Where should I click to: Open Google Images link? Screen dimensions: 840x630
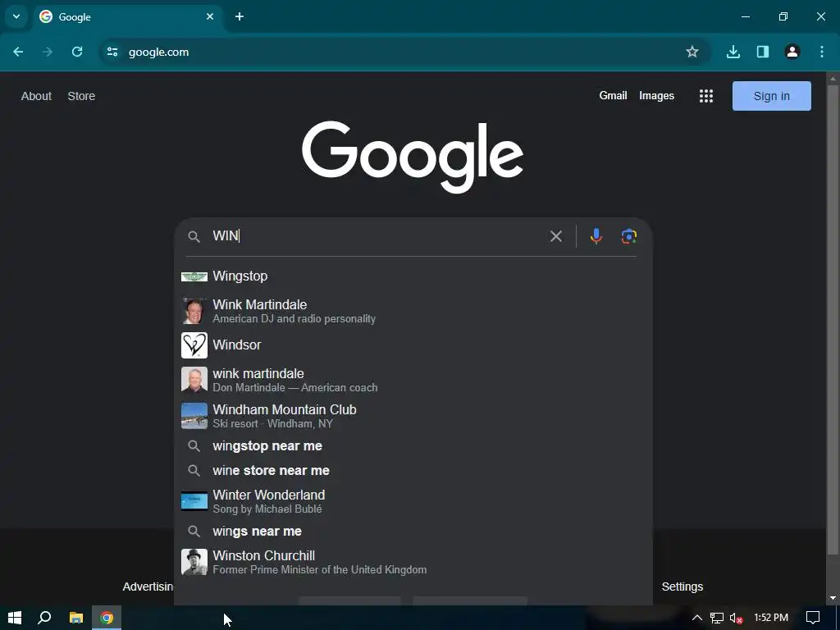coord(656,95)
